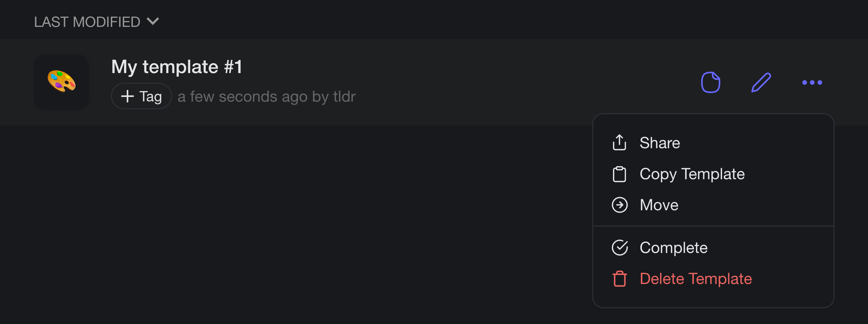Click the Complete checkmark icon
This screenshot has height=324, width=868.
[620, 247]
